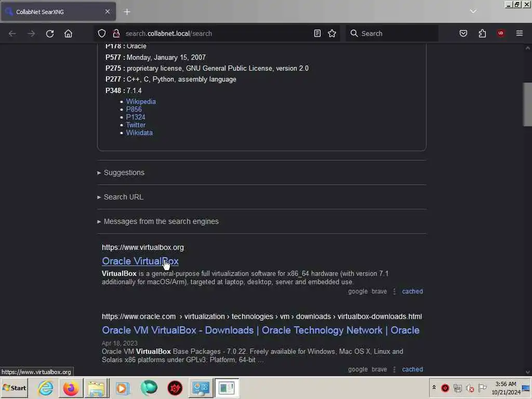Launch Internet Explorer from the taskbar
This screenshot has height=399, width=532.
click(46, 388)
